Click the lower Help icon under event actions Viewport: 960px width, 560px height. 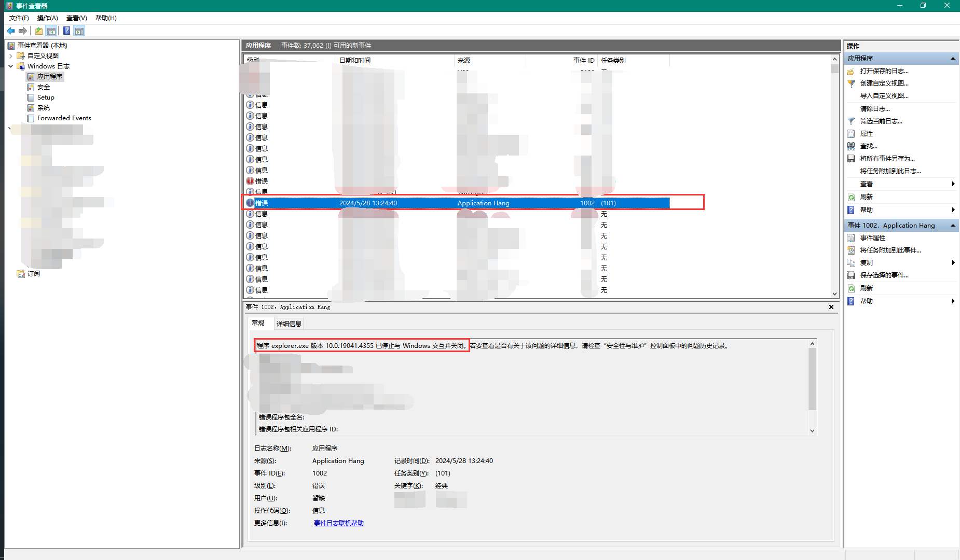(851, 301)
